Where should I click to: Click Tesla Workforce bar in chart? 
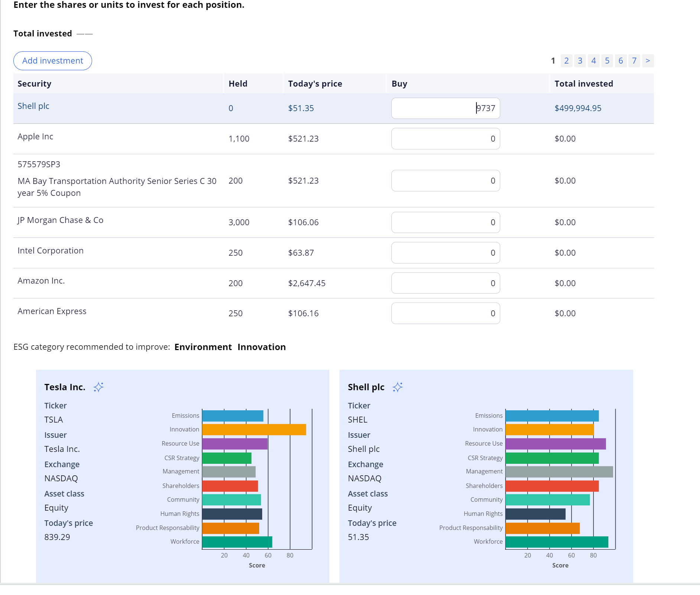coord(237,542)
